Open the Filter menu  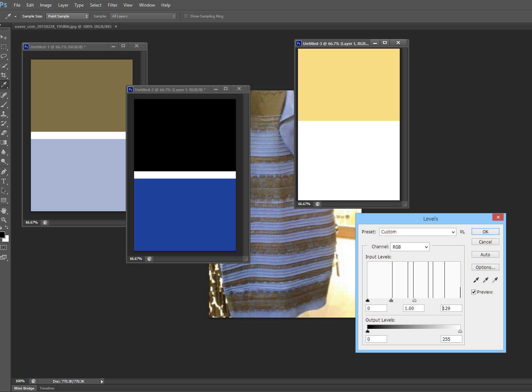[x=113, y=5]
